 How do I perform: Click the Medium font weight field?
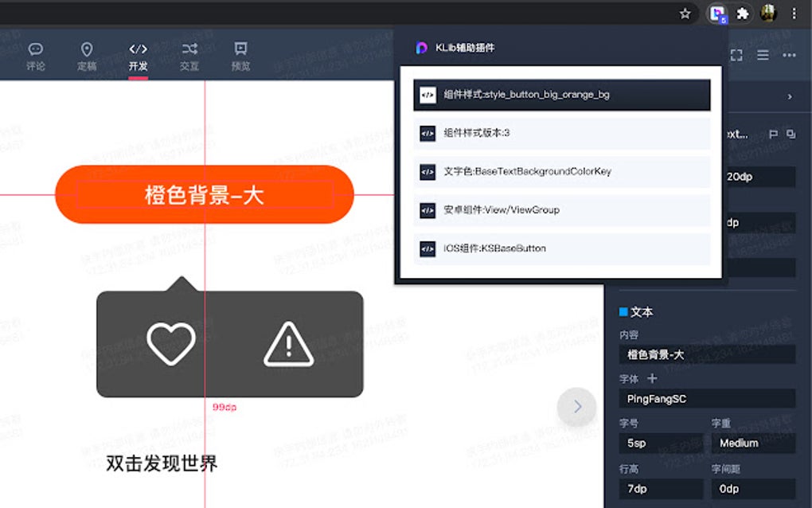click(753, 444)
